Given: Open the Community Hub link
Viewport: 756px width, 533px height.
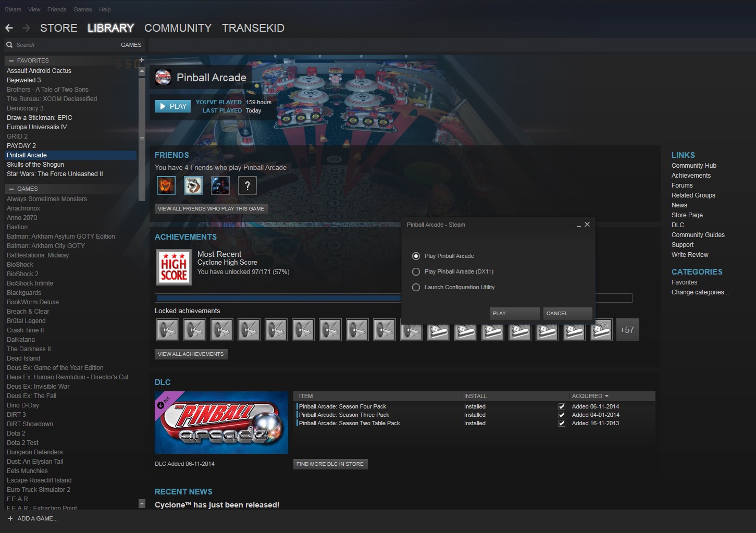Looking at the screenshot, I should (694, 166).
